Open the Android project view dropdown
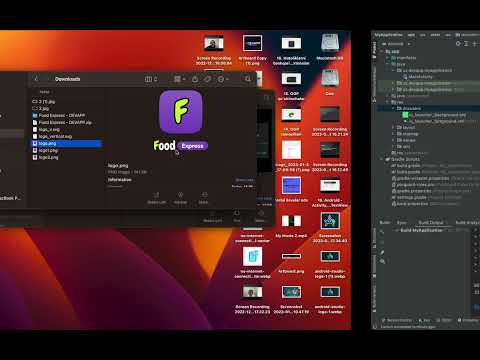Image resolution: width=480 pixels, height=360 pixels. pos(396,44)
